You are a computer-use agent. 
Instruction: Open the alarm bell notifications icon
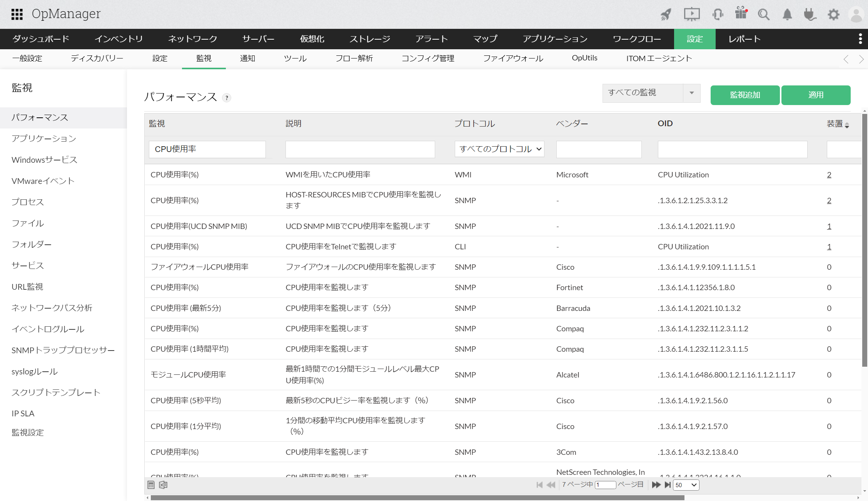pos(787,15)
